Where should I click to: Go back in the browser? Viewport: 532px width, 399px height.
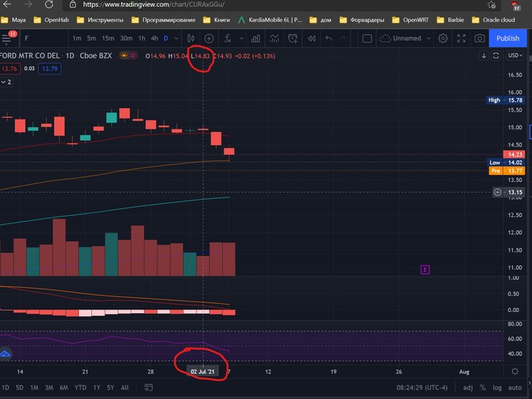7,5
